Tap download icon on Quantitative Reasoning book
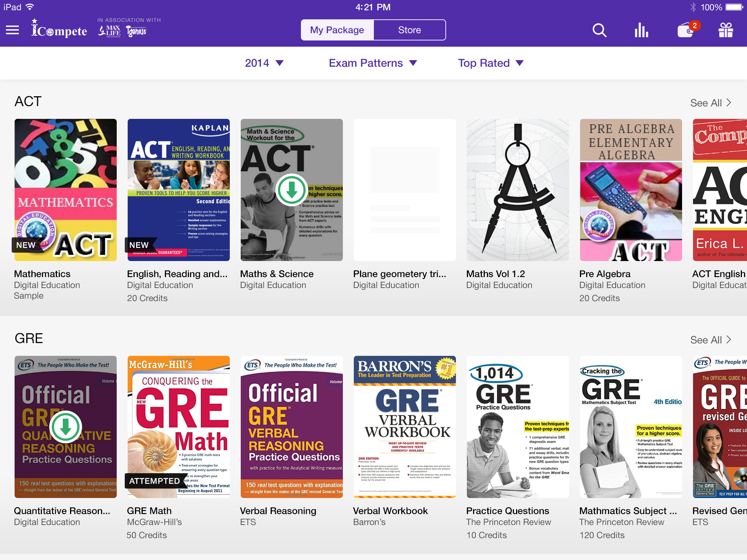The width and height of the screenshot is (747, 560). pyautogui.click(x=66, y=427)
